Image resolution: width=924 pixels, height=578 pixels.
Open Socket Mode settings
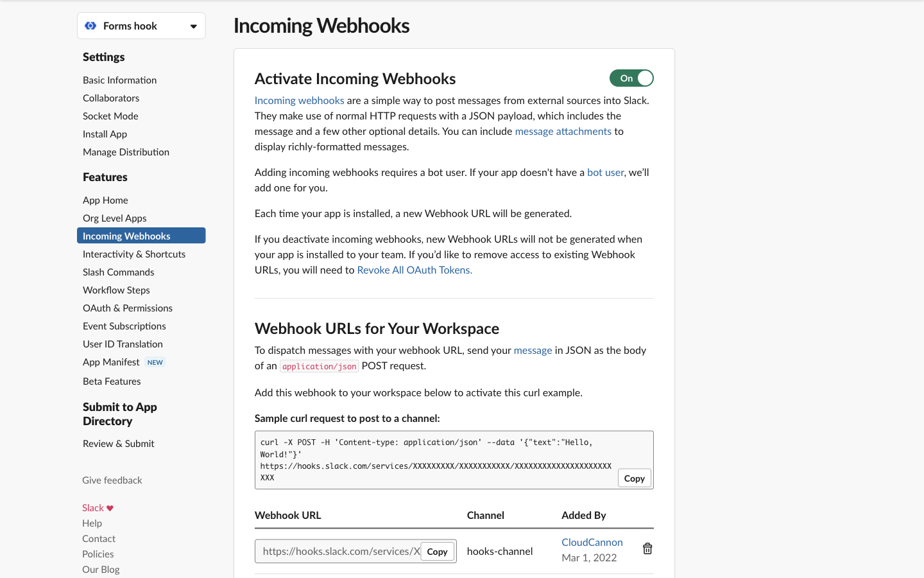point(110,116)
